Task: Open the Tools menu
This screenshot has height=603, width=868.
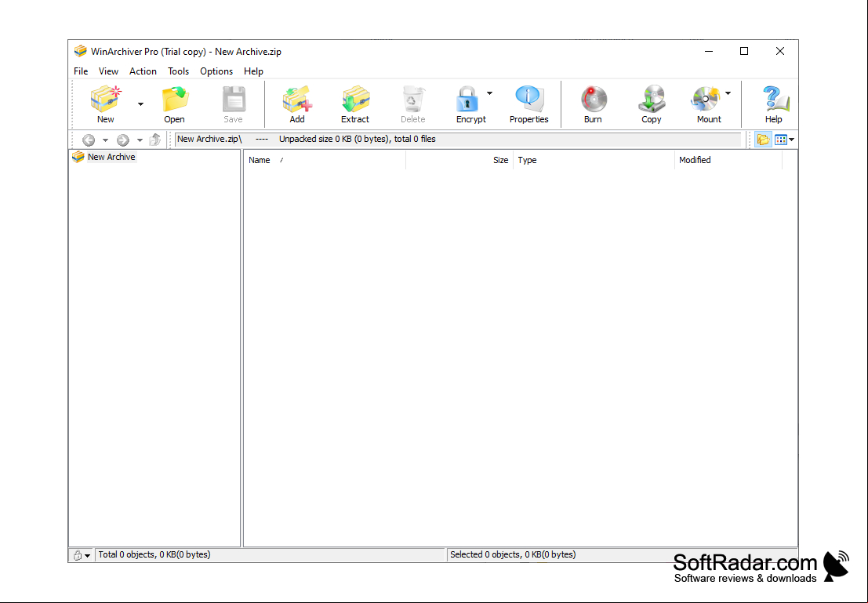Action: coord(178,71)
